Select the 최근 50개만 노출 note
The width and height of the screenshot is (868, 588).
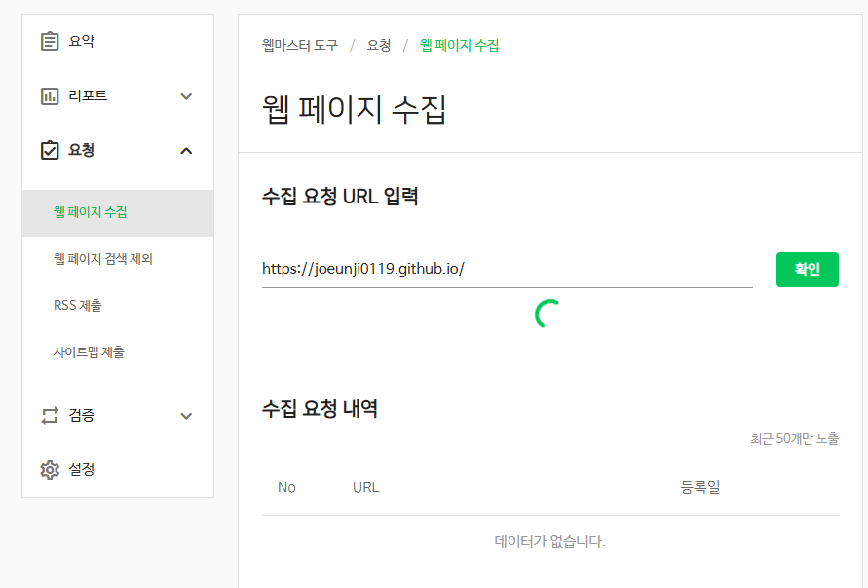[x=794, y=439]
